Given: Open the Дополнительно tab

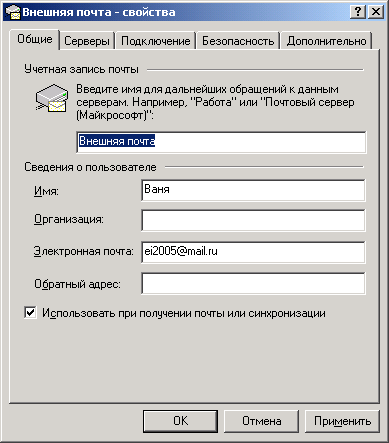Looking at the screenshot, I should click(x=326, y=41).
